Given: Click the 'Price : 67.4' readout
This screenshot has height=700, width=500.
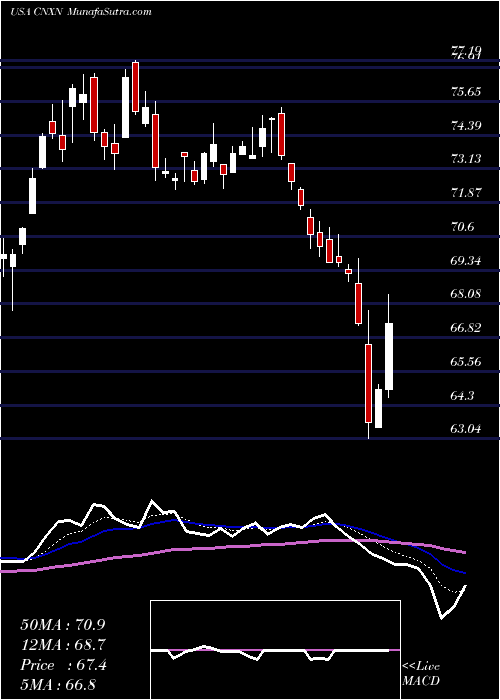Looking at the screenshot, I should [x=64, y=665].
